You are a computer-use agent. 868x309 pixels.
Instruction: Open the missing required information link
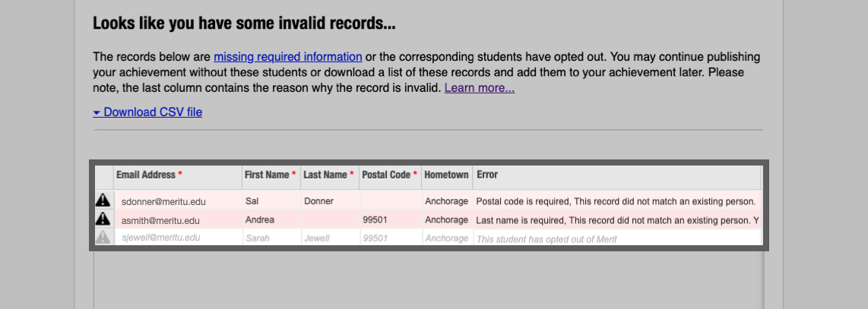tap(287, 56)
